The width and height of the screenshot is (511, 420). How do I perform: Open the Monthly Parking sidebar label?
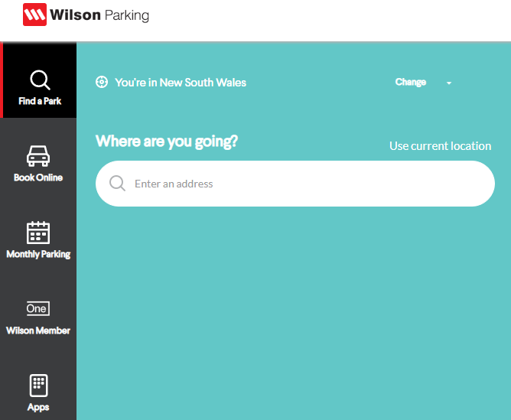(x=38, y=254)
